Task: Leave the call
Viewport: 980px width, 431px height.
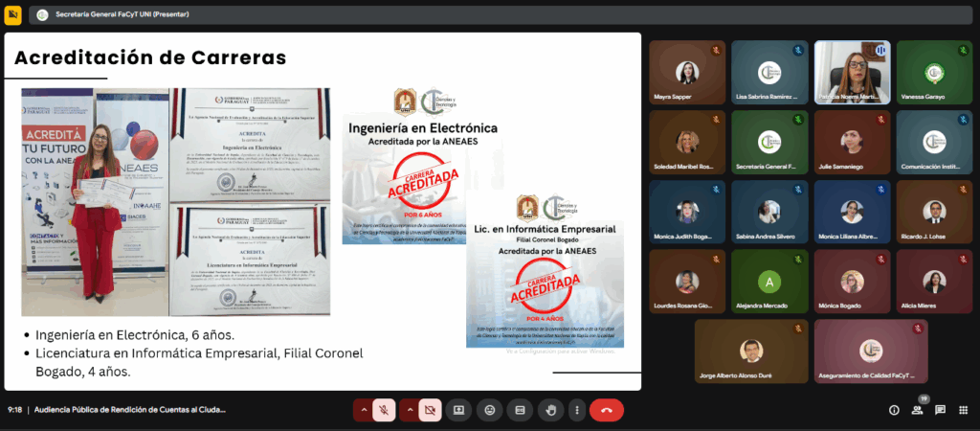Action: pos(607,410)
